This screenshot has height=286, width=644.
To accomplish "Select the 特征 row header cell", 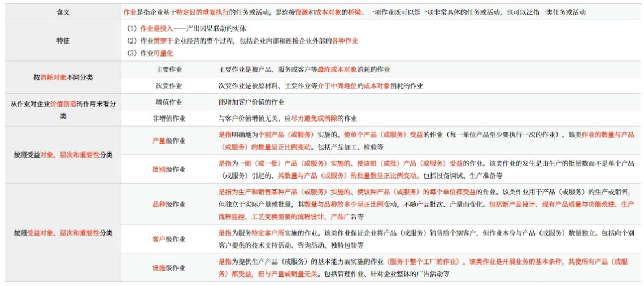I will pyautogui.click(x=63, y=41).
